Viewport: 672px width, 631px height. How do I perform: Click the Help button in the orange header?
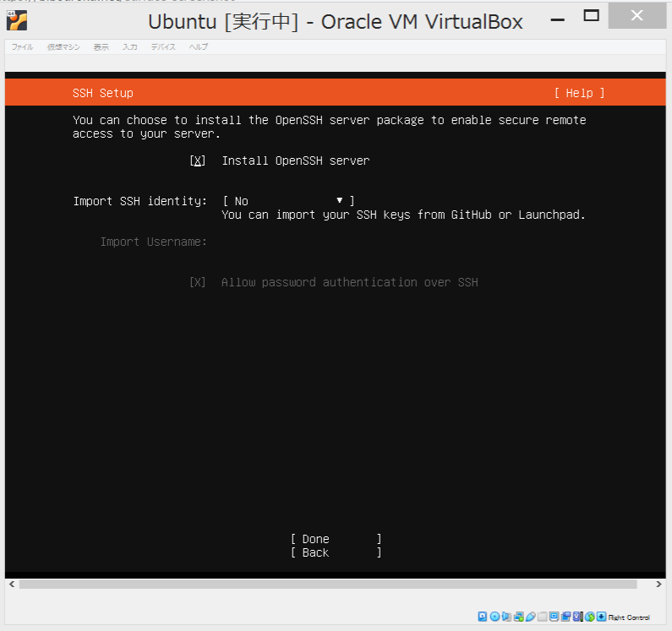pos(579,93)
